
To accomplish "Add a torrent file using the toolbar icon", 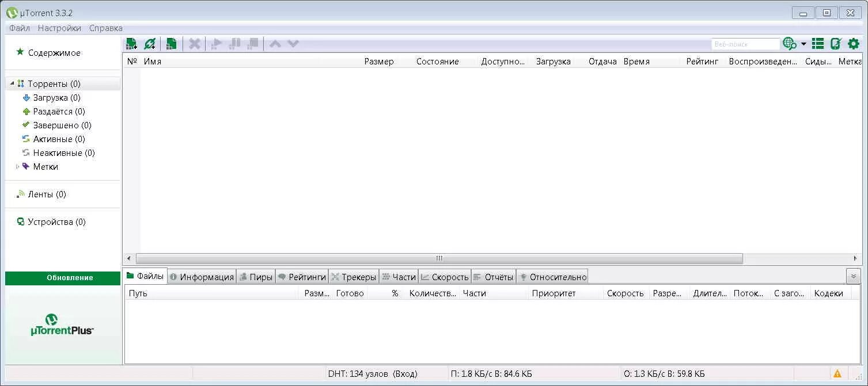I will pos(131,43).
